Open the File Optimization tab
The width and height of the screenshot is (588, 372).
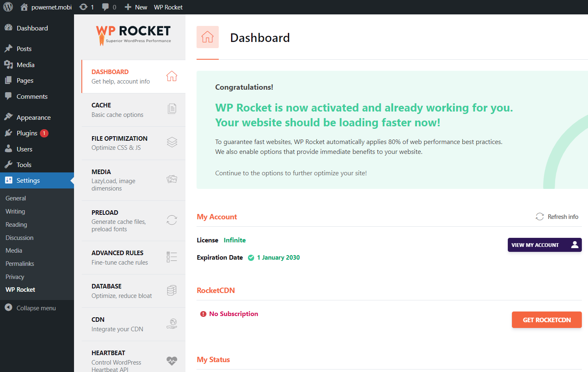tap(134, 143)
